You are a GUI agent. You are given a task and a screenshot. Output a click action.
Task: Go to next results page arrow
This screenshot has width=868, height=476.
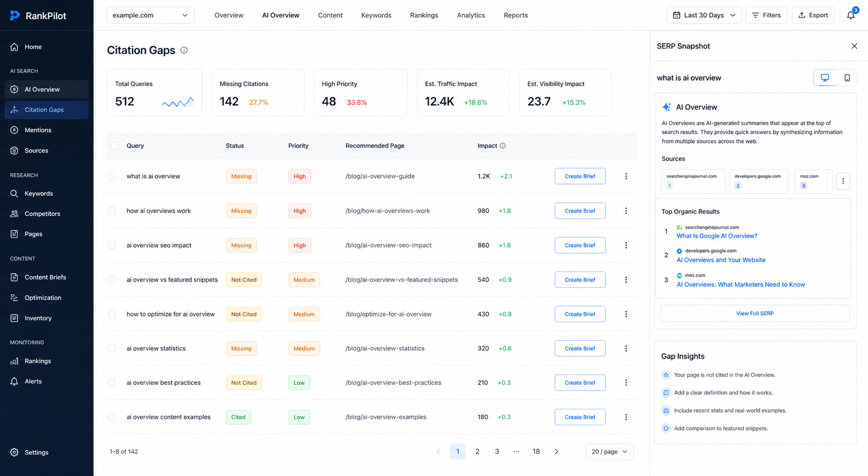click(x=556, y=451)
